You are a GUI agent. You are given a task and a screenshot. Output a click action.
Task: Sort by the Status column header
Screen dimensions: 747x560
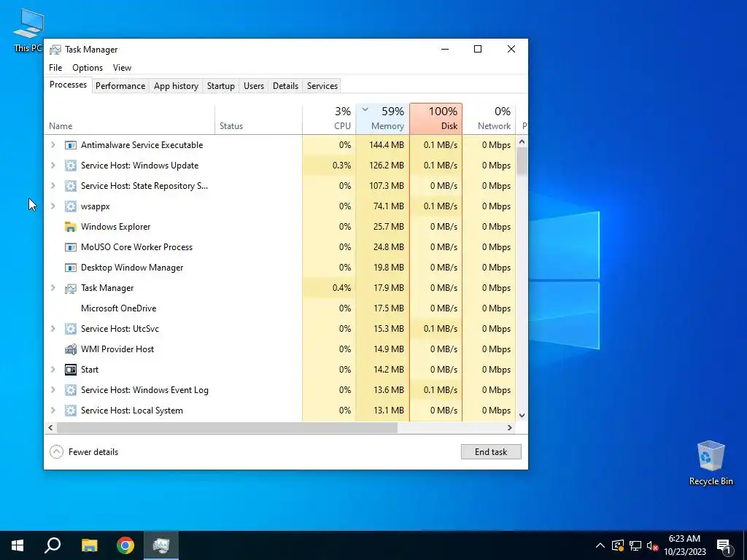pyautogui.click(x=259, y=119)
